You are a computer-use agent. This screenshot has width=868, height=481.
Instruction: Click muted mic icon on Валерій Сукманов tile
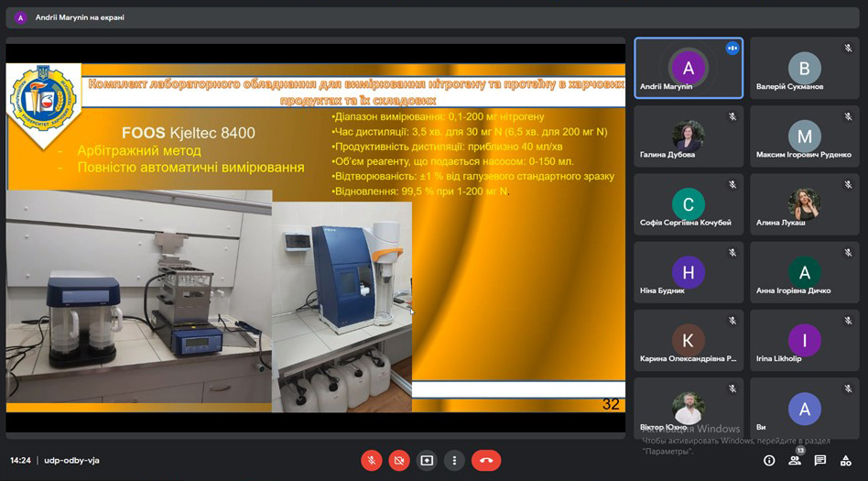[x=848, y=49]
